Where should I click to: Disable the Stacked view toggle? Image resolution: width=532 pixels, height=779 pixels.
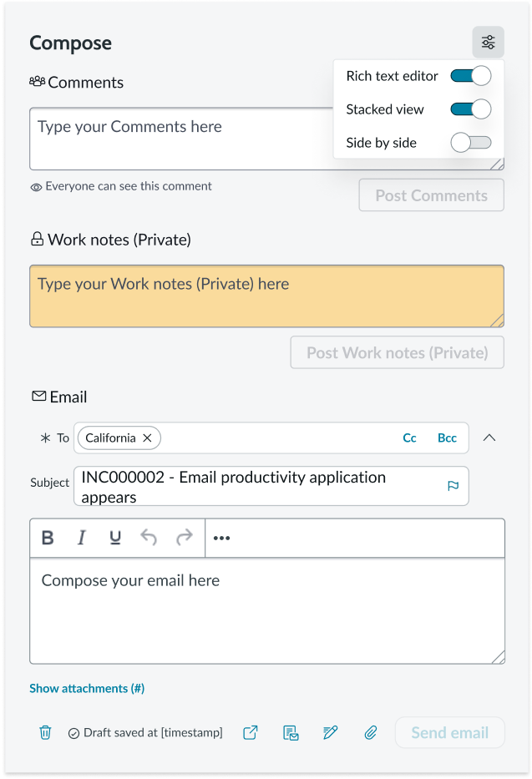pos(471,109)
